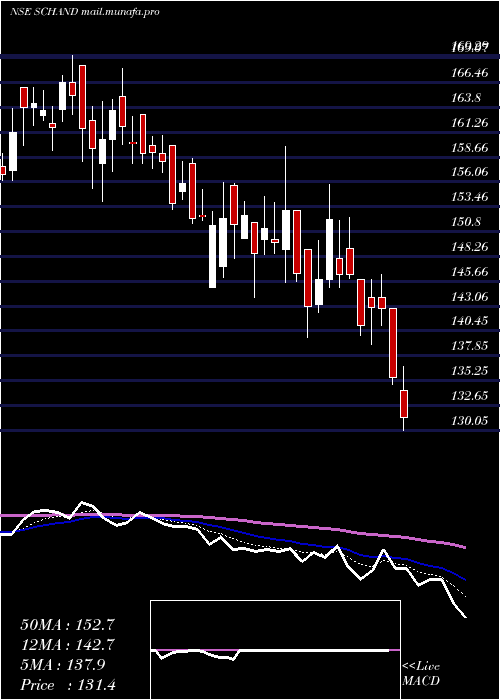Select the 135.25 price axis label
The height and width of the screenshot is (700, 500).
click(x=470, y=371)
